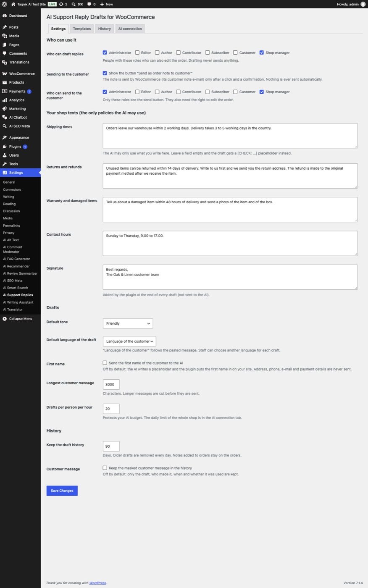368x588 pixels.
Task: Toggle the 'Send as order note' button checkbox
Action: (x=105, y=73)
